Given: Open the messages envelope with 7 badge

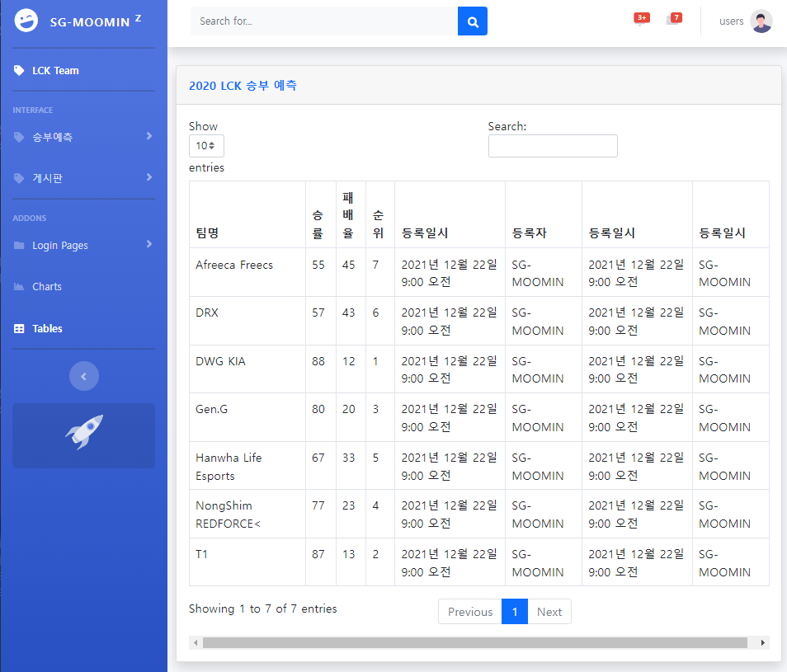Looking at the screenshot, I should coord(673,20).
